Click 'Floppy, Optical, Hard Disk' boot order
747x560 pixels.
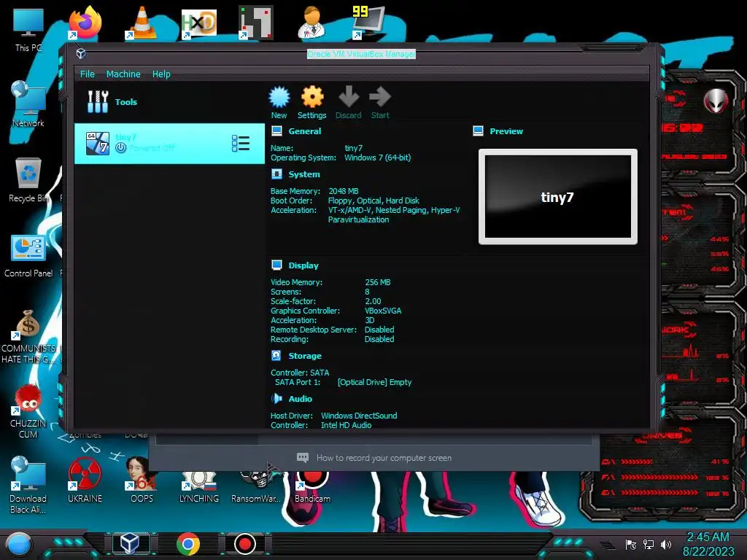(x=373, y=201)
